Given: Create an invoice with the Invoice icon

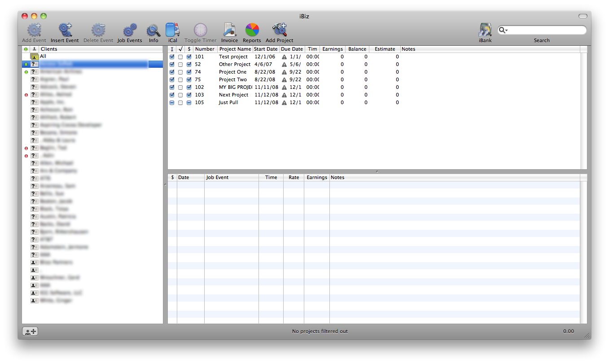Looking at the screenshot, I should pyautogui.click(x=229, y=31).
